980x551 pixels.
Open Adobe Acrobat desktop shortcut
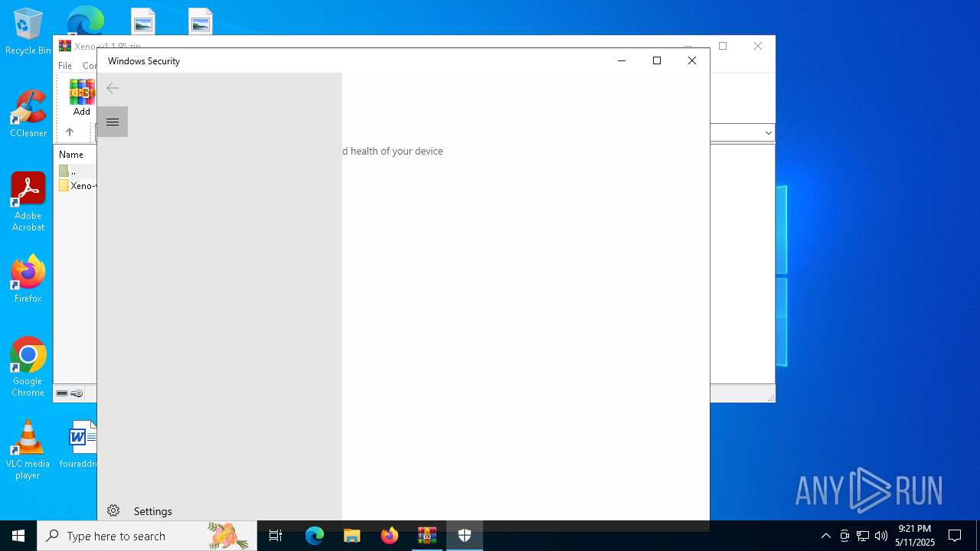coord(28,202)
